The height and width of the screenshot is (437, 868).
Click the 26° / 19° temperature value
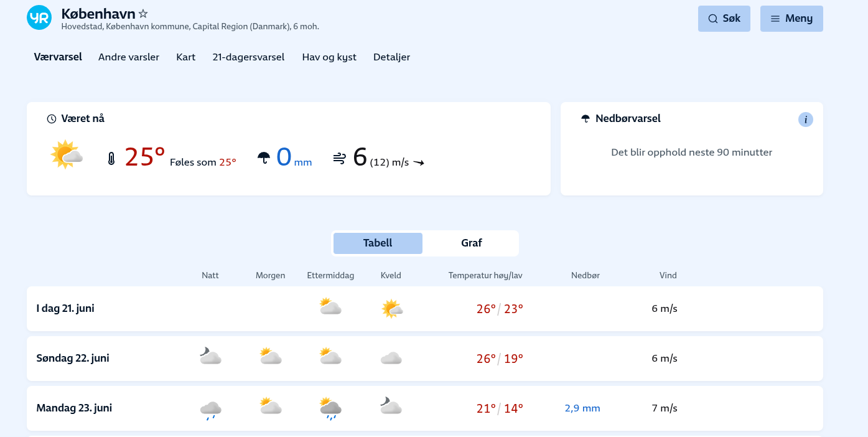[500, 359]
